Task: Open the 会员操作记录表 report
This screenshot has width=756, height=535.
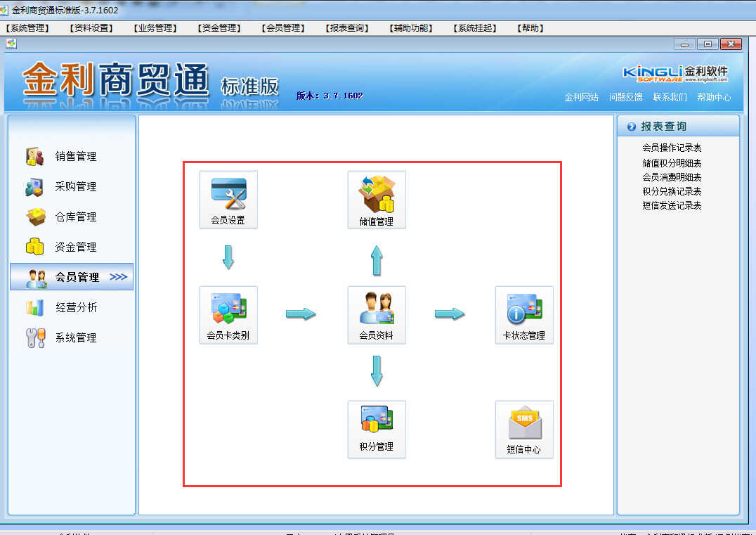Action: tap(672, 148)
